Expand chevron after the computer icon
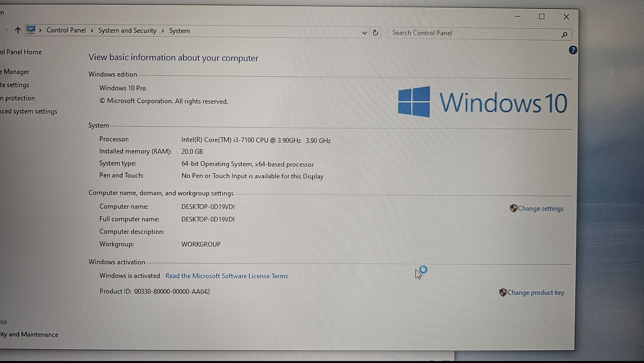Image resolution: width=644 pixels, height=363 pixels. (40, 30)
